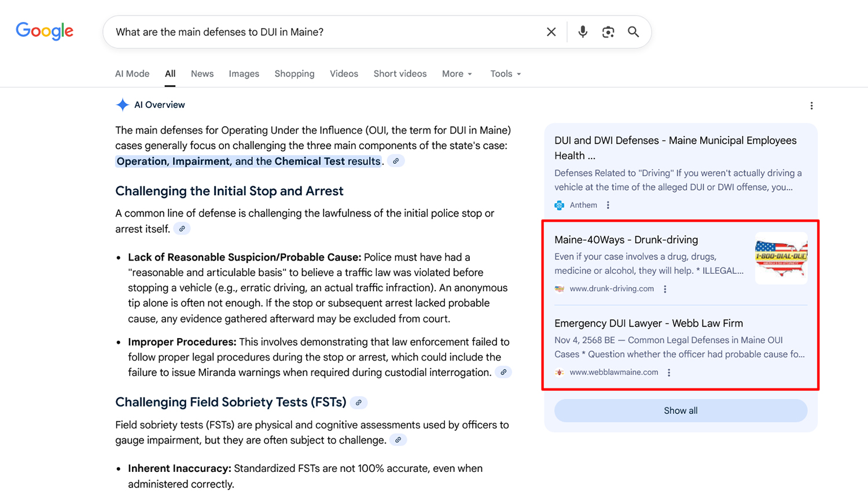Open the Tools dropdown

[504, 74]
